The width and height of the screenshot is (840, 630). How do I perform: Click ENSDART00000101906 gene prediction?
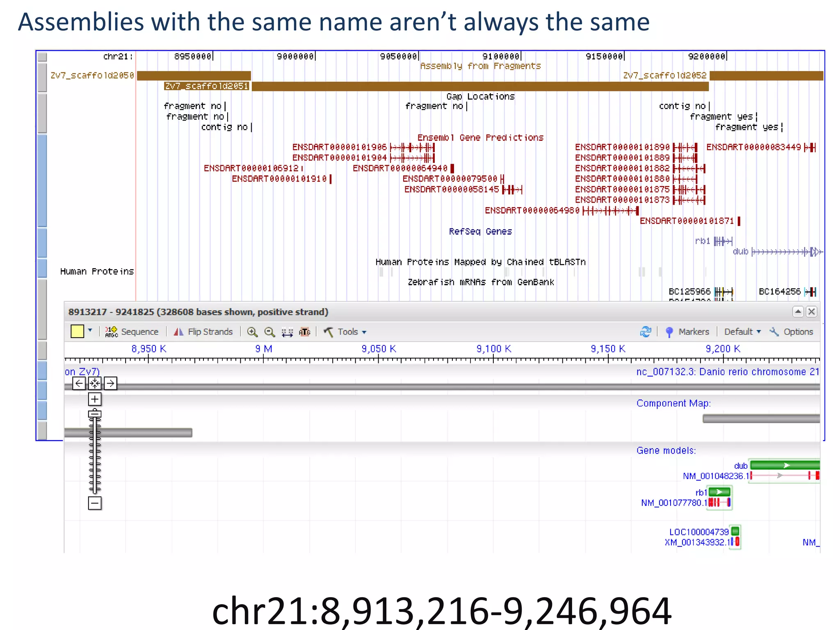363,147
